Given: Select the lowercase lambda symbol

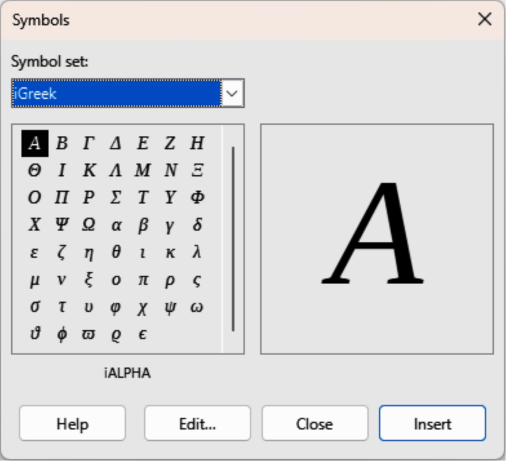Looking at the screenshot, I should click(197, 252).
